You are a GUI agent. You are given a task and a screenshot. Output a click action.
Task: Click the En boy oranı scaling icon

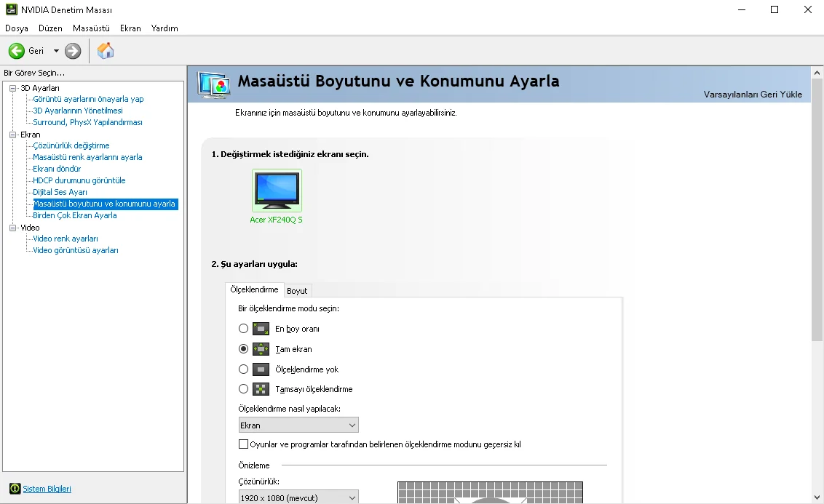point(261,329)
